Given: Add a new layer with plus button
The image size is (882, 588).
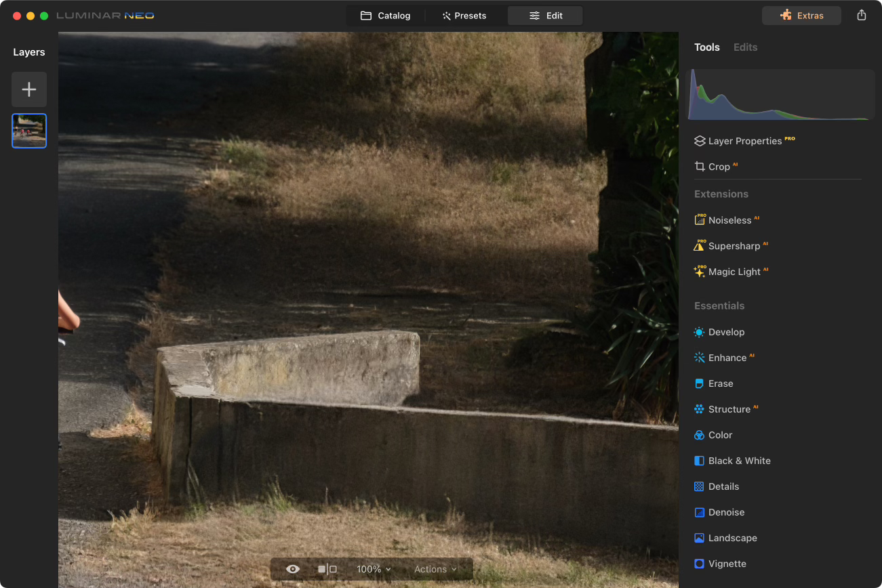Looking at the screenshot, I should (x=29, y=89).
